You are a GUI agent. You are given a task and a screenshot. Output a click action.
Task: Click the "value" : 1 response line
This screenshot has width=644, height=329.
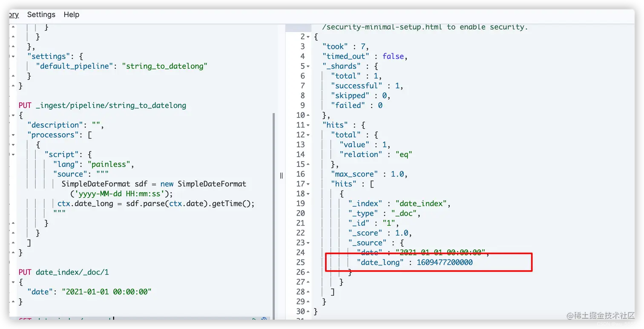point(365,144)
